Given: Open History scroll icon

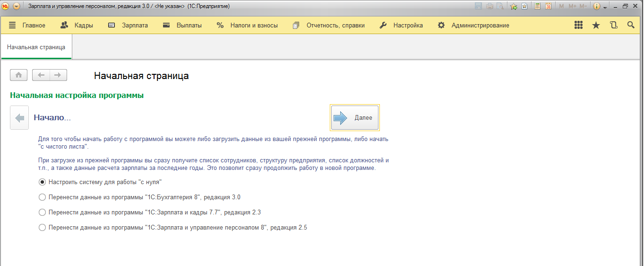Looking at the screenshot, I should click(x=613, y=25).
